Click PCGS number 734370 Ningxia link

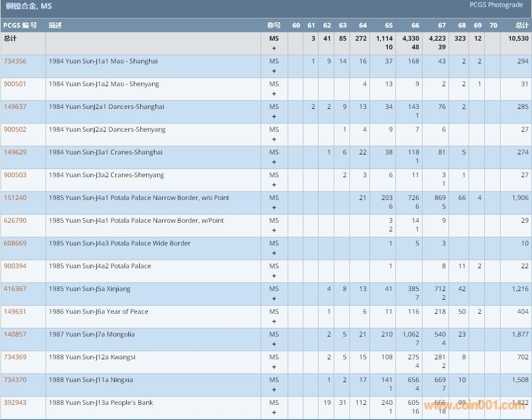[x=15, y=380]
